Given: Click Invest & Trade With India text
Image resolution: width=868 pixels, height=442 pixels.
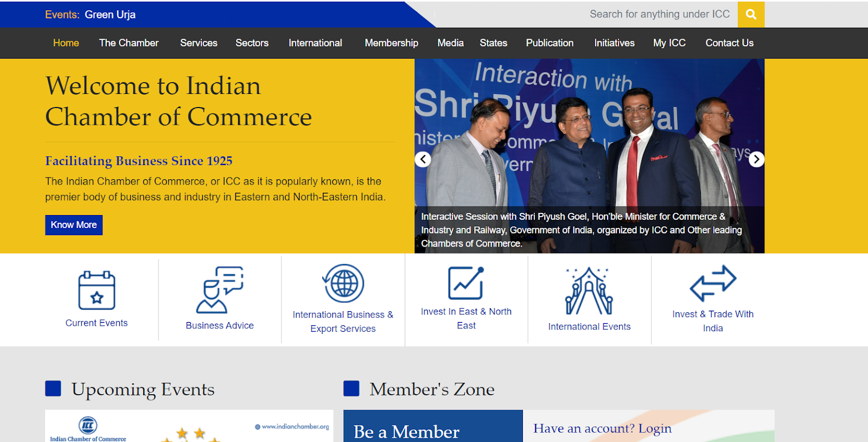Looking at the screenshot, I should click(713, 321).
